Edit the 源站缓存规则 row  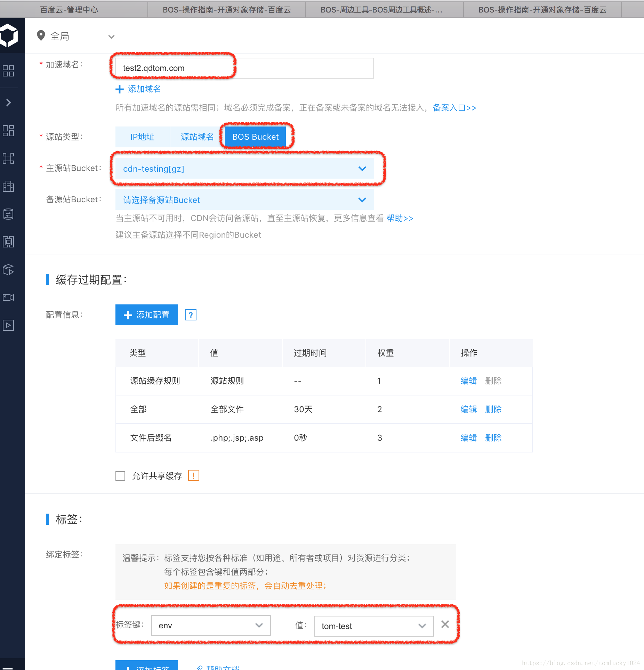469,381
